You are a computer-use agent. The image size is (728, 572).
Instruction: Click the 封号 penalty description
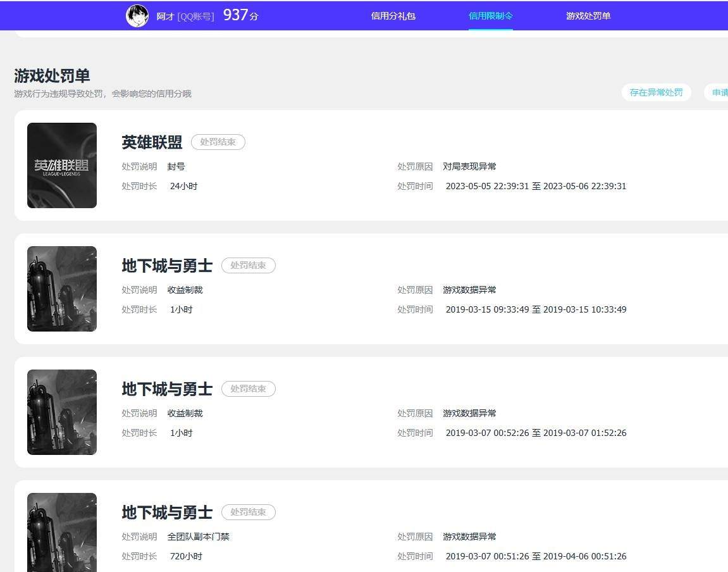176,166
